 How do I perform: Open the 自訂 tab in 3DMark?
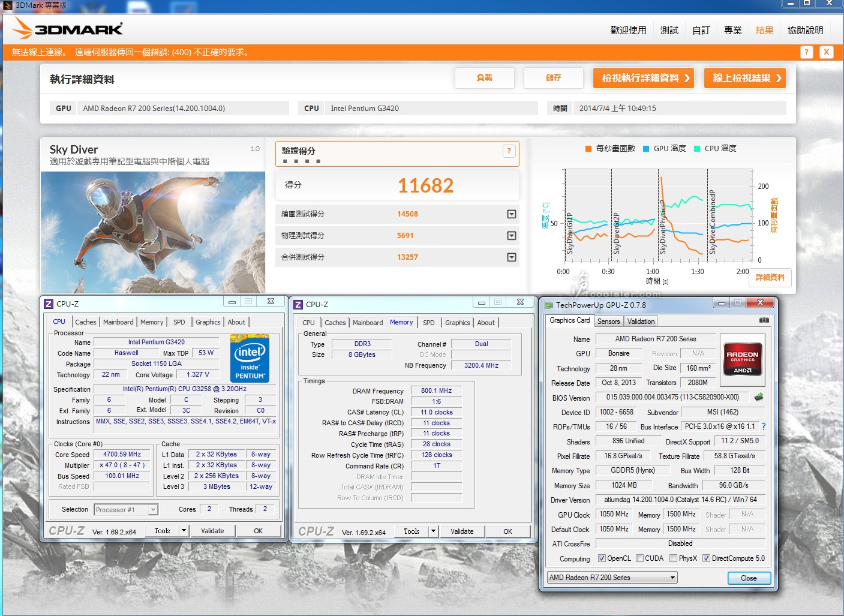pos(701,30)
